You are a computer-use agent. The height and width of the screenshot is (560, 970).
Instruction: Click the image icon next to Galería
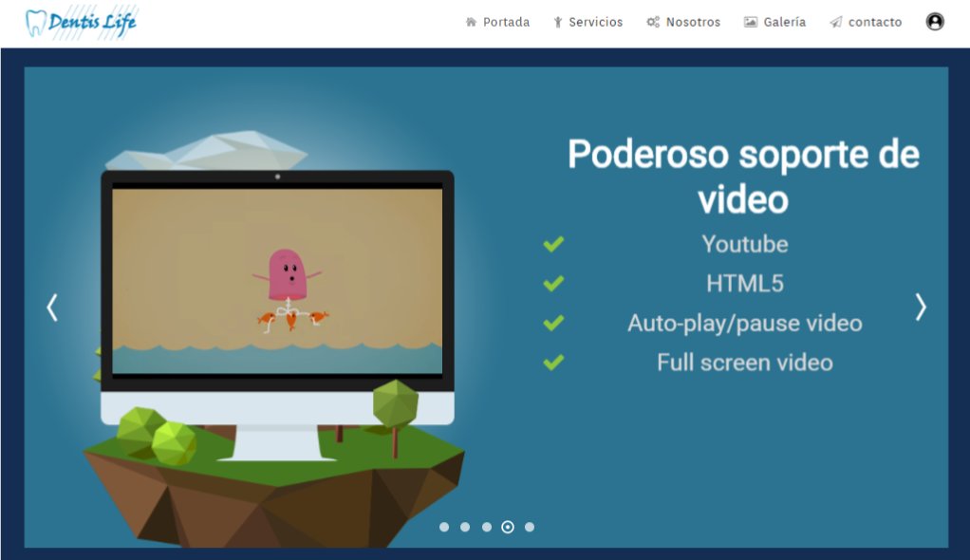[749, 21]
